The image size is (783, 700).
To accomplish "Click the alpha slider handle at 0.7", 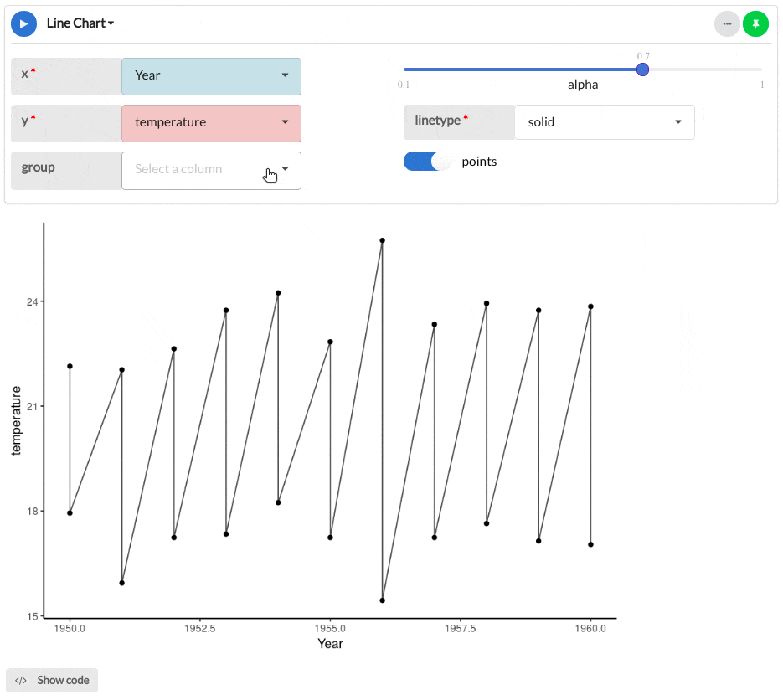I will [x=642, y=69].
